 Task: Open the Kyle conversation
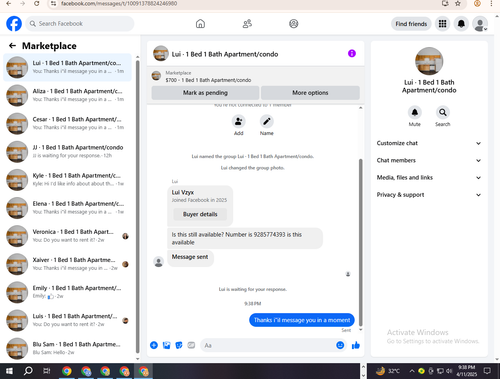pos(67,180)
